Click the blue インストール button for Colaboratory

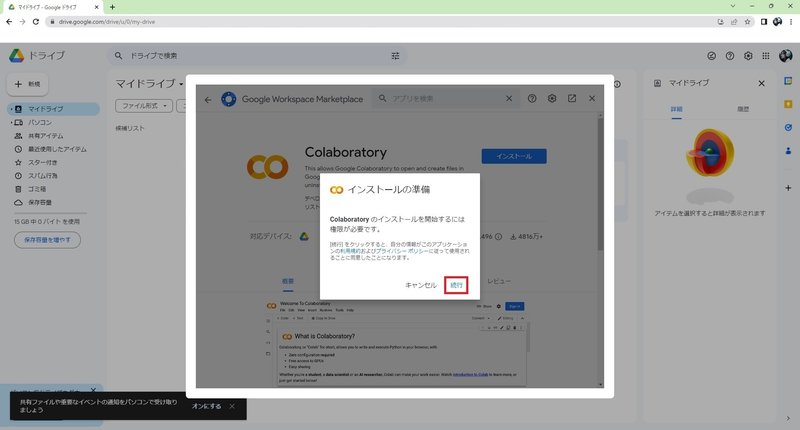(x=514, y=156)
